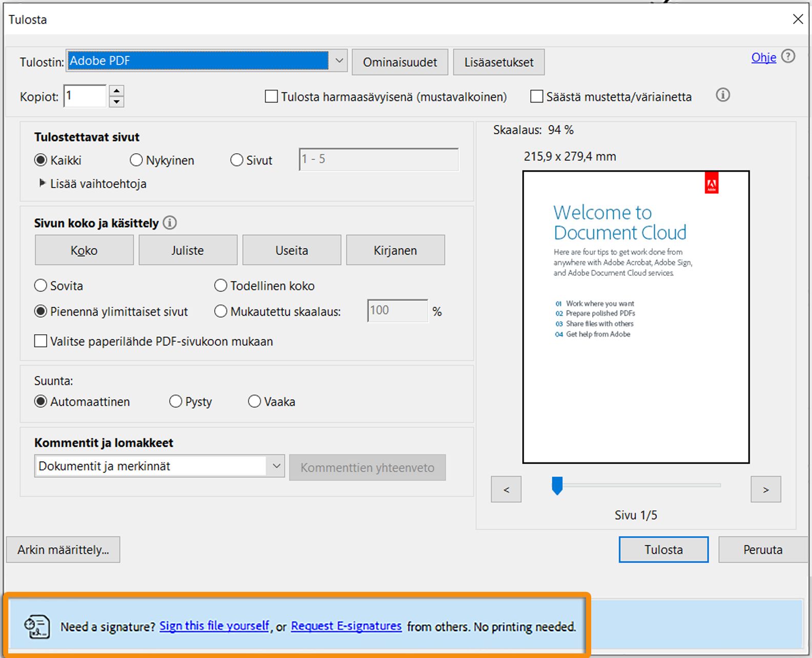
Task: Click Peruuta to cancel printing
Action: [x=763, y=550]
